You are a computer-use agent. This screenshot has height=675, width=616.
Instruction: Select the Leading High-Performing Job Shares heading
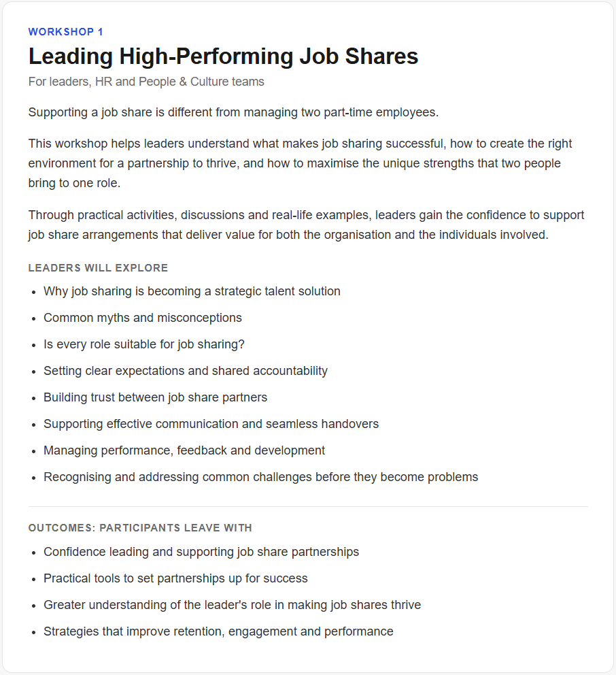[x=223, y=56]
